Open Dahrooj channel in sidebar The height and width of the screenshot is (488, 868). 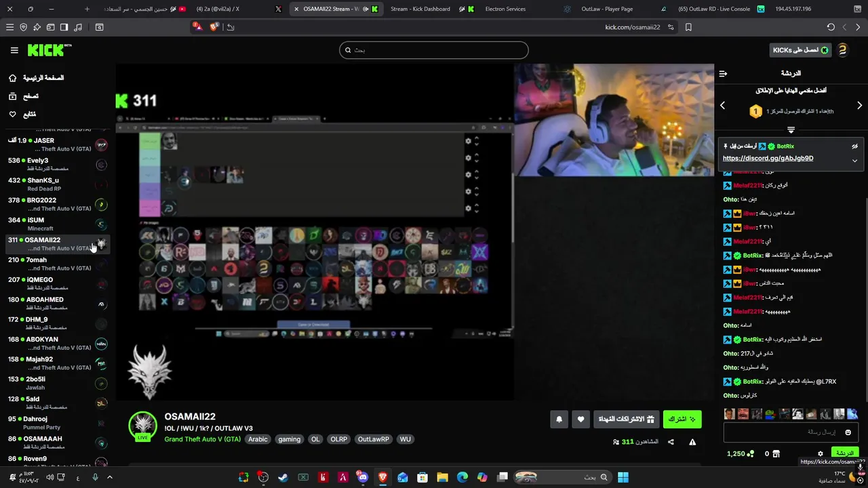(x=57, y=423)
